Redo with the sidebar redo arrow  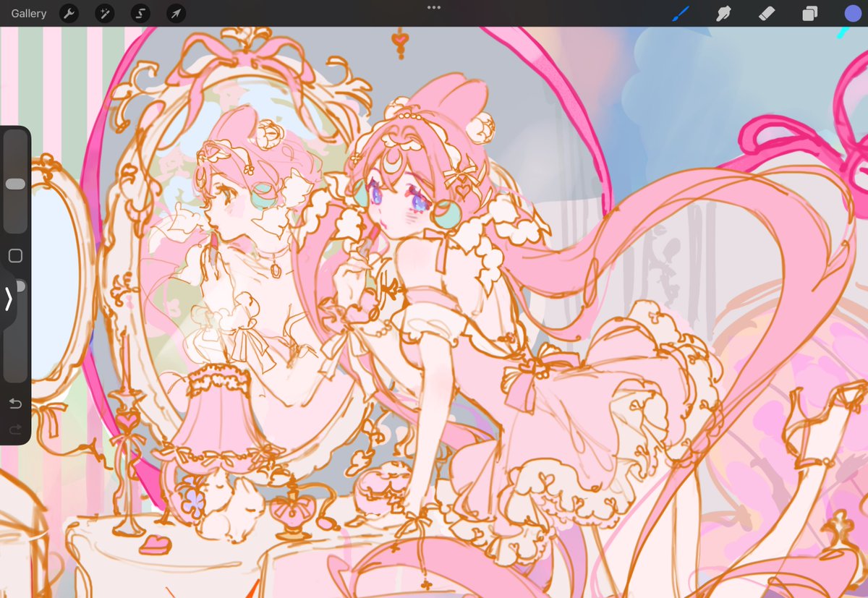[x=15, y=430]
